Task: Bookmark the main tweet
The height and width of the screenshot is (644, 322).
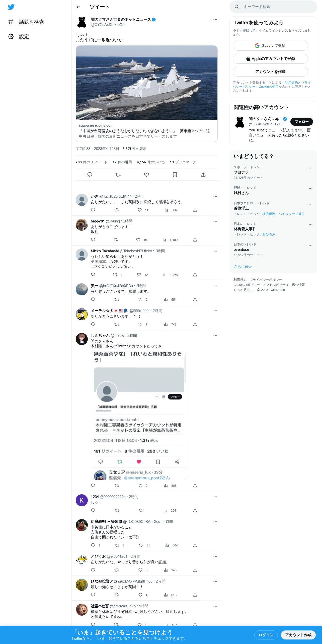Action: [175, 175]
